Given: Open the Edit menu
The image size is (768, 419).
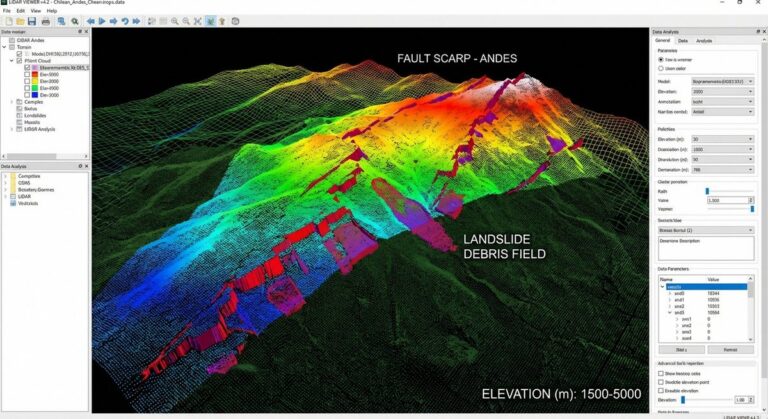Looking at the screenshot, I should (x=21, y=11).
